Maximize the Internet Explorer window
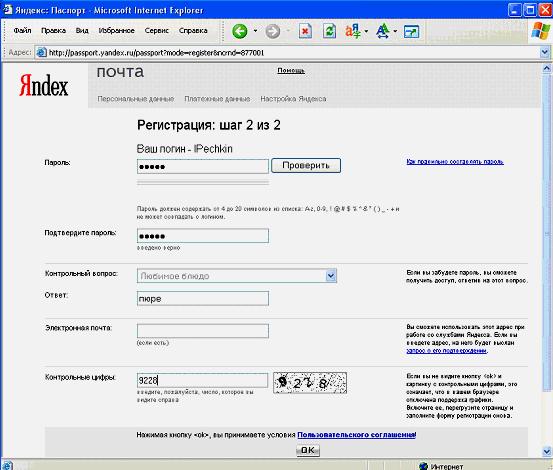553x470 pixels. click(530, 10)
